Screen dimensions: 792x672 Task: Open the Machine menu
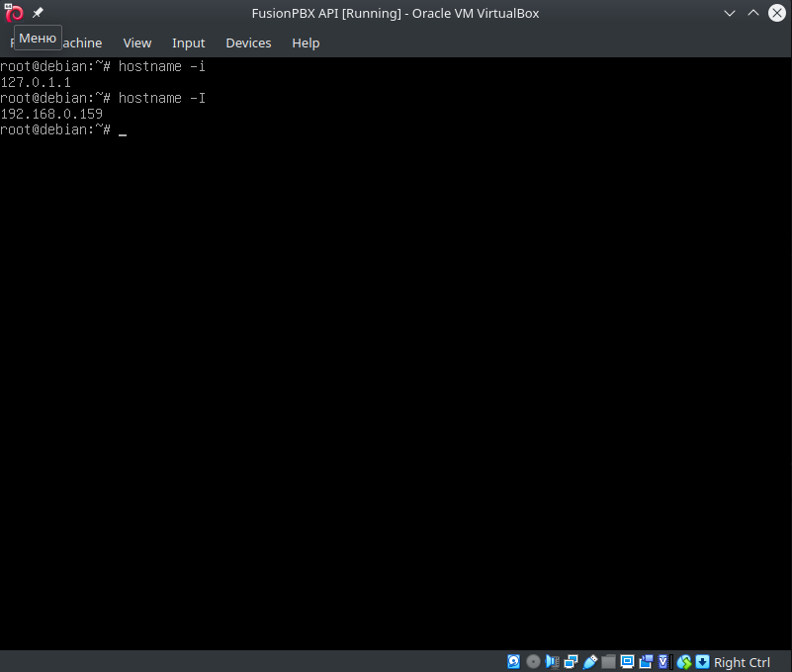82,42
